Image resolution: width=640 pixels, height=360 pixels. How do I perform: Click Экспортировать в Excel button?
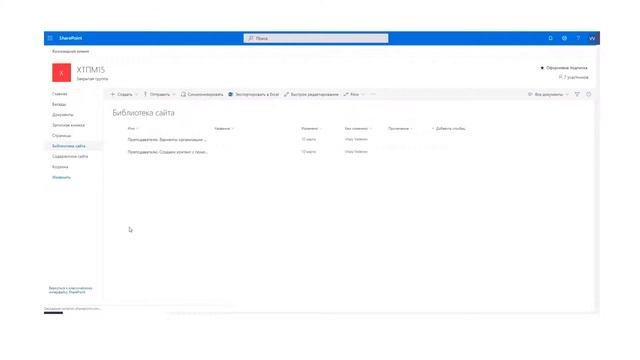253,94
